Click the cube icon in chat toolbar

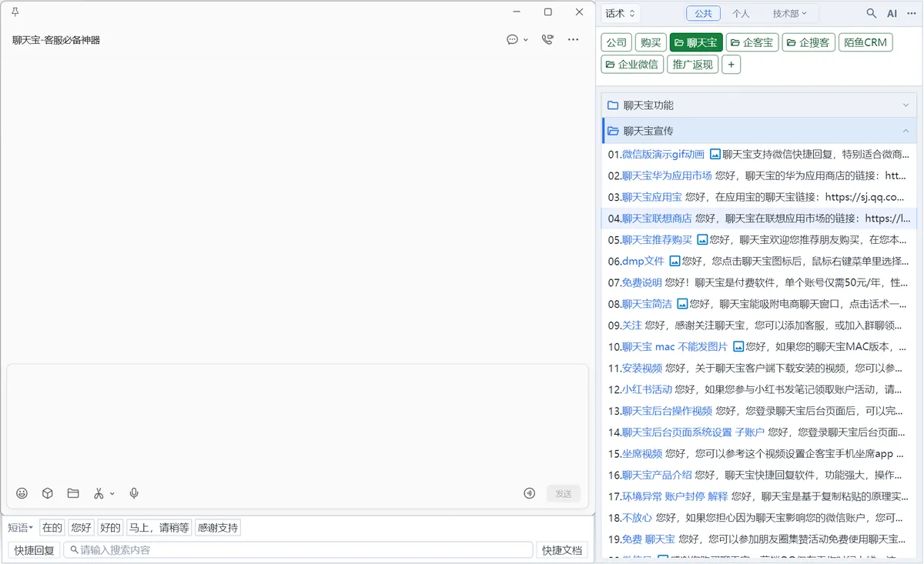click(x=47, y=493)
